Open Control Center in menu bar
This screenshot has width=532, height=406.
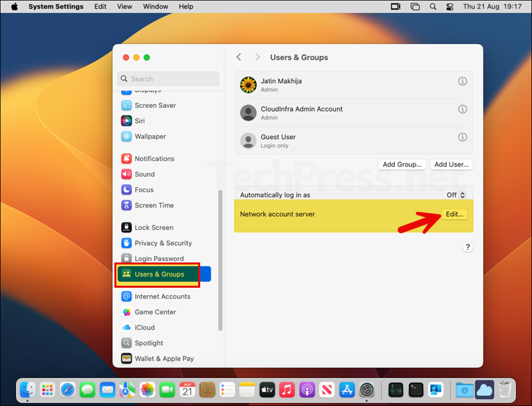point(450,7)
